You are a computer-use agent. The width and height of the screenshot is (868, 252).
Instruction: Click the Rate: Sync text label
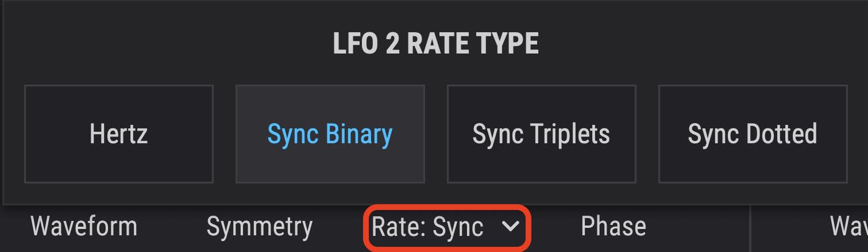(427, 227)
